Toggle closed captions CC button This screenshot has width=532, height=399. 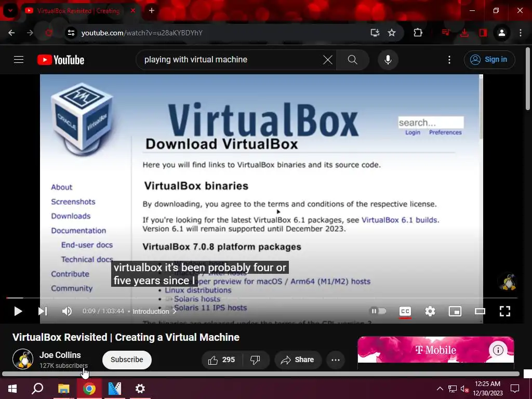(x=405, y=311)
